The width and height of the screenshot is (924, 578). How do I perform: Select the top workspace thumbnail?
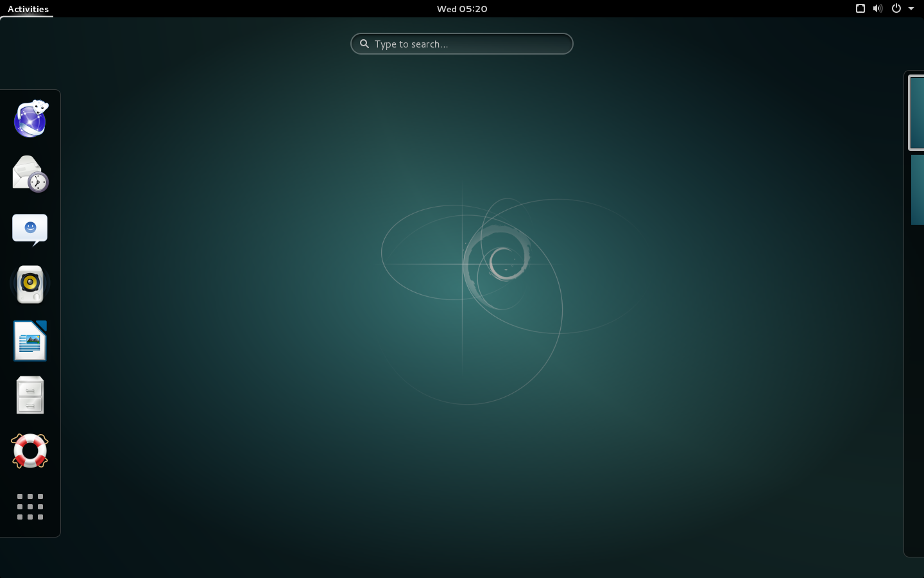point(917,112)
